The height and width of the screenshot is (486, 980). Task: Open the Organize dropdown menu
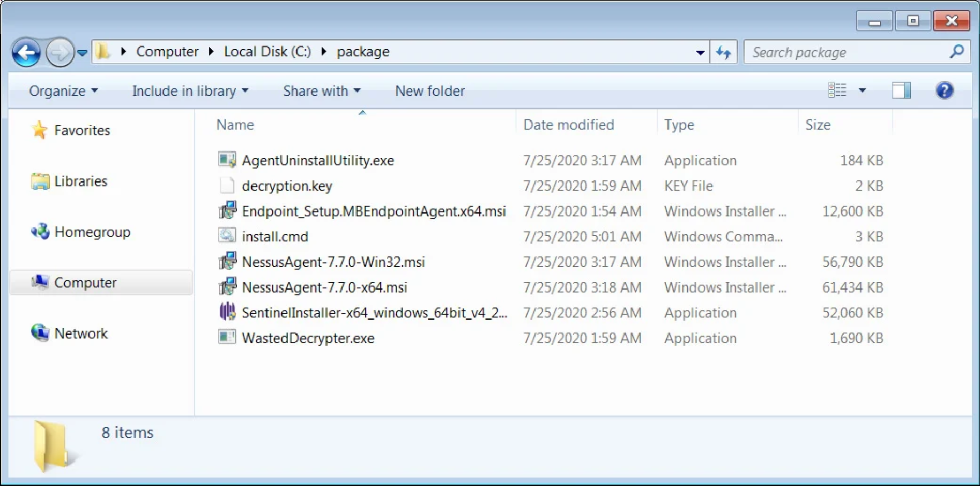[63, 91]
